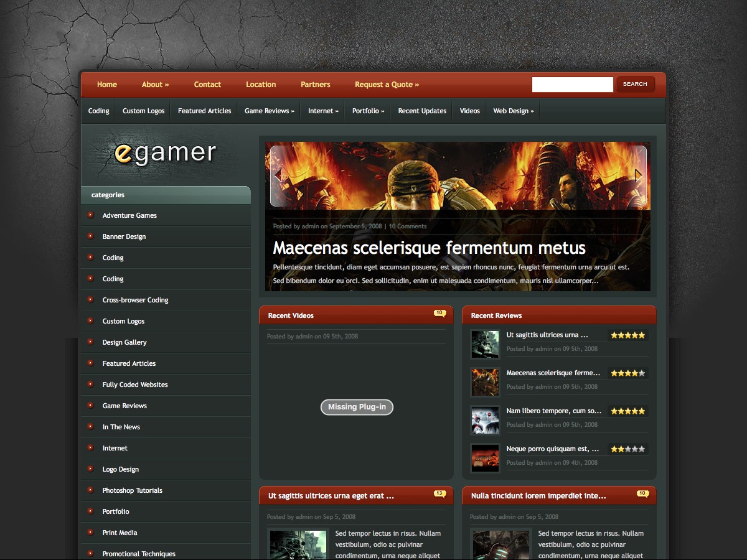Open Maecenas scelerisque review thumbnail
747x560 pixels.
[485, 382]
